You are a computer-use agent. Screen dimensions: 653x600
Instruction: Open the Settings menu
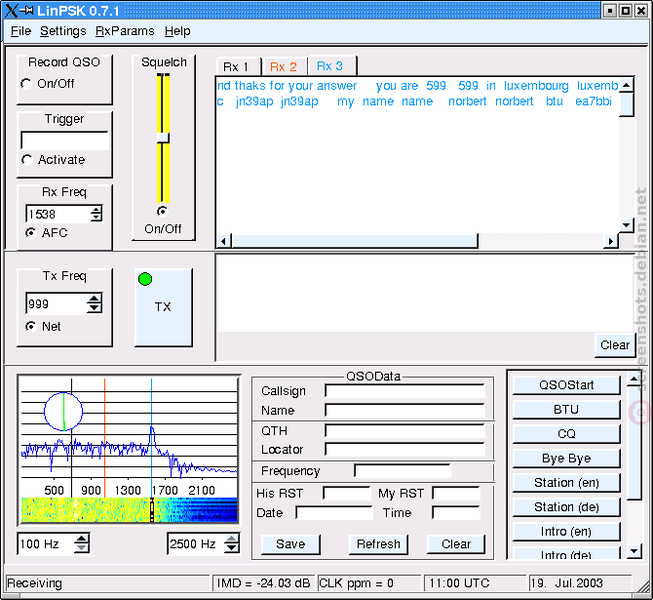63,31
